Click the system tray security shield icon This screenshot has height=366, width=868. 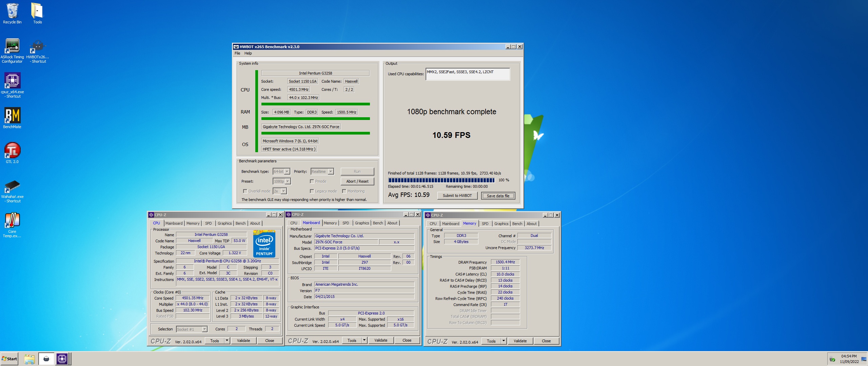(x=832, y=359)
